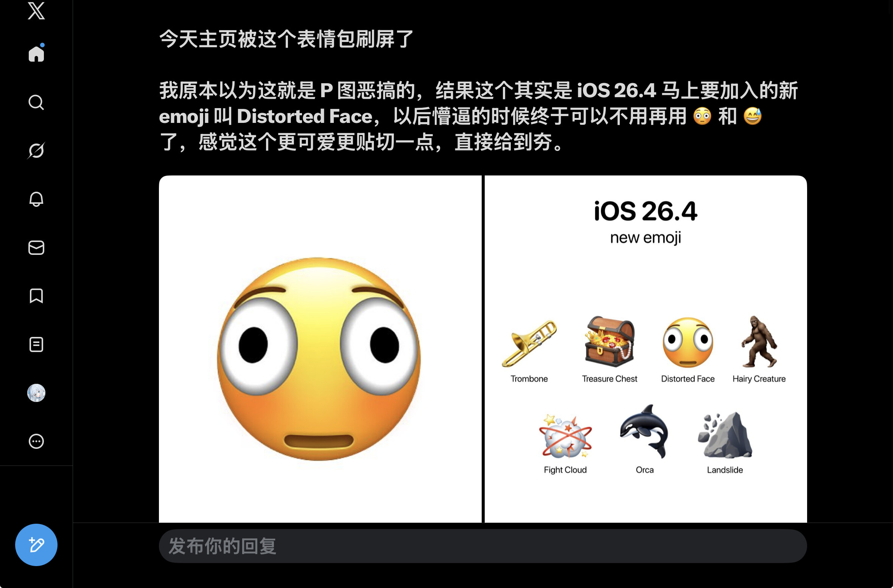Click the X logo in the sidebar
893x588 pixels.
(x=36, y=10)
